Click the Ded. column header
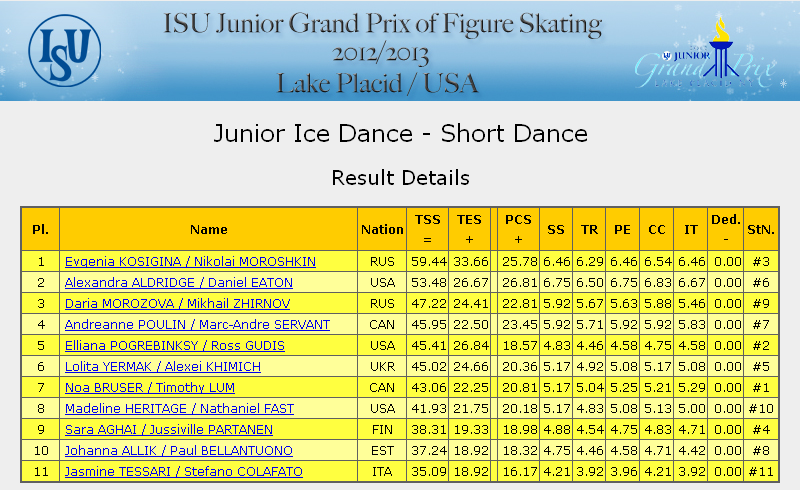 tap(726, 229)
